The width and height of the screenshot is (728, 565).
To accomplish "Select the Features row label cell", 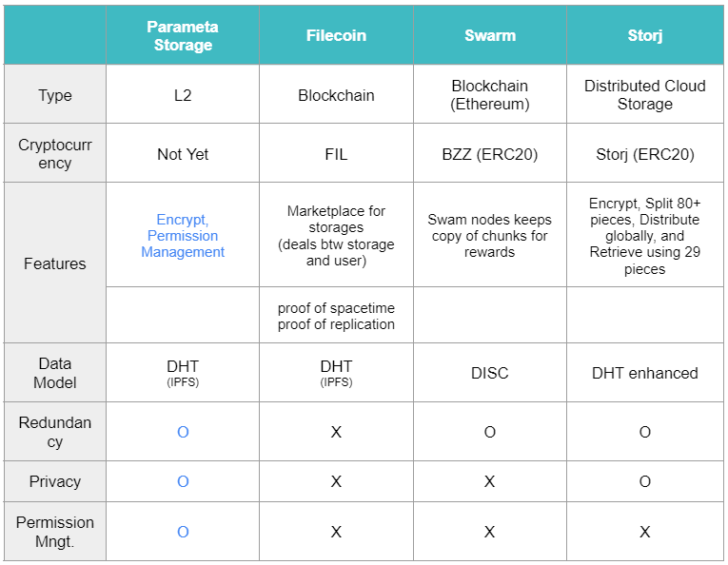I will point(55,263).
